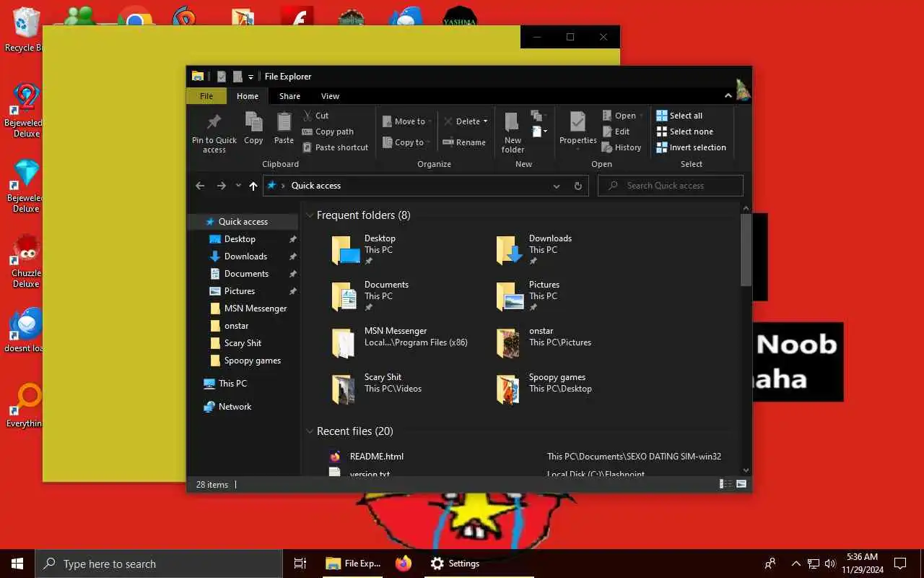Open the Recycle Bin desktop icon
This screenshot has height=578, width=924.
click(25, 30)
